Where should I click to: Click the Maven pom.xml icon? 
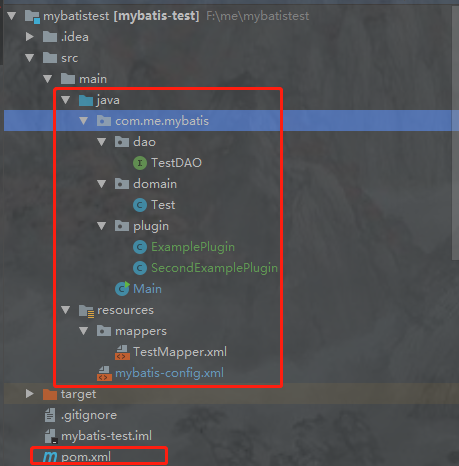[50, 457]
